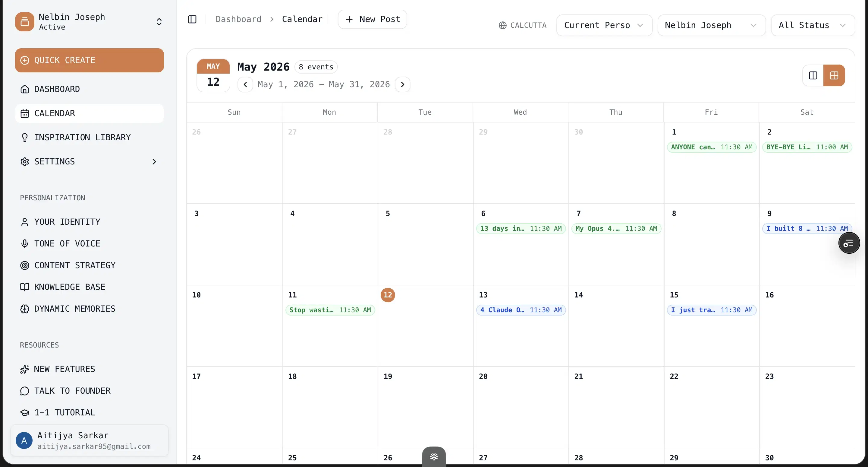This screenshot has height=467, width=868.
Task: Click the bottom lotus logo widget
Action: [x=434, y=456]
